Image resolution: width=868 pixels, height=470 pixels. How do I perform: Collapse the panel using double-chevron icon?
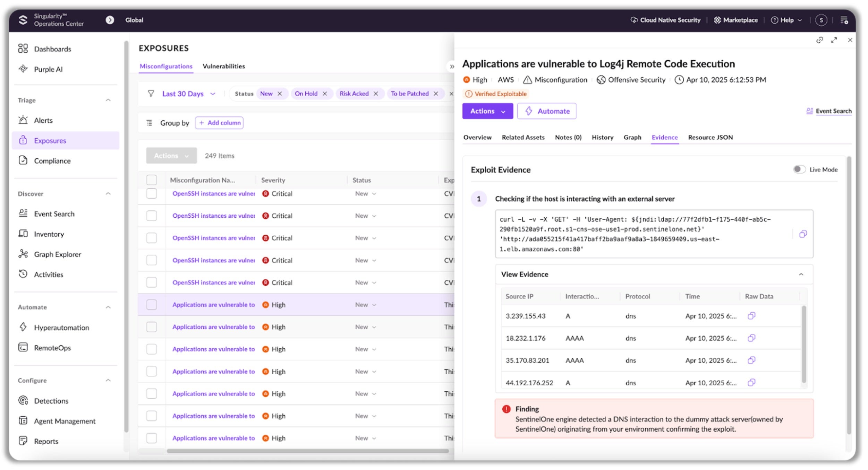point(452,67)
